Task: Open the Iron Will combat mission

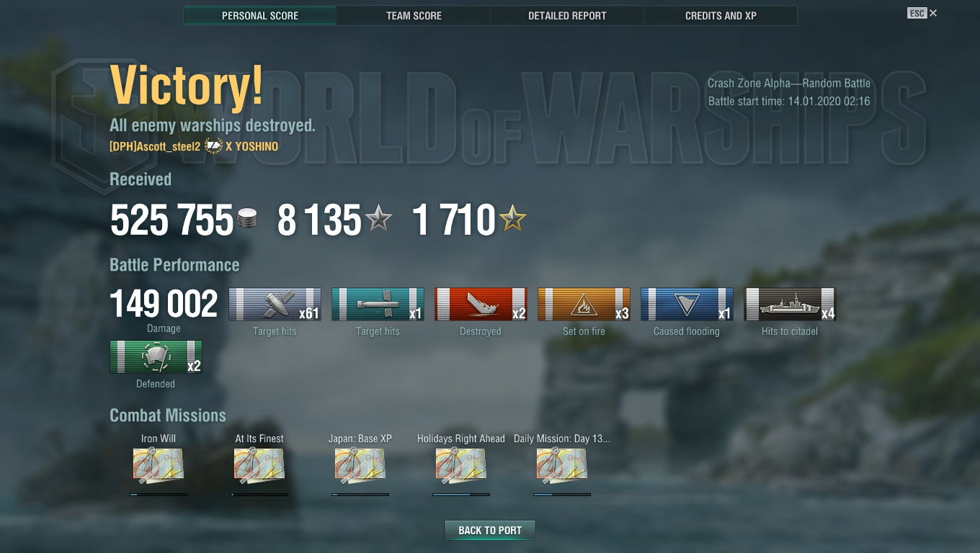Action: click(159, 465)
